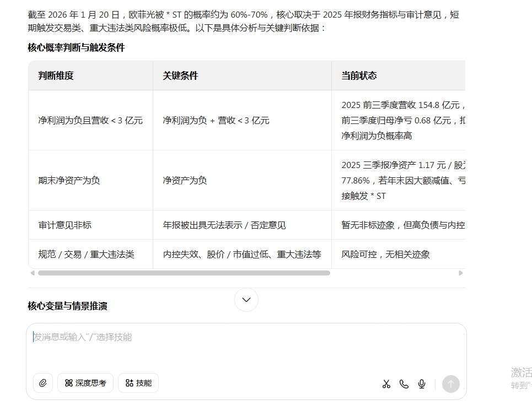Click heading 核心概率判断与触发条件
The width and height of the screenshot is (532, 411).
click(76, 47)
